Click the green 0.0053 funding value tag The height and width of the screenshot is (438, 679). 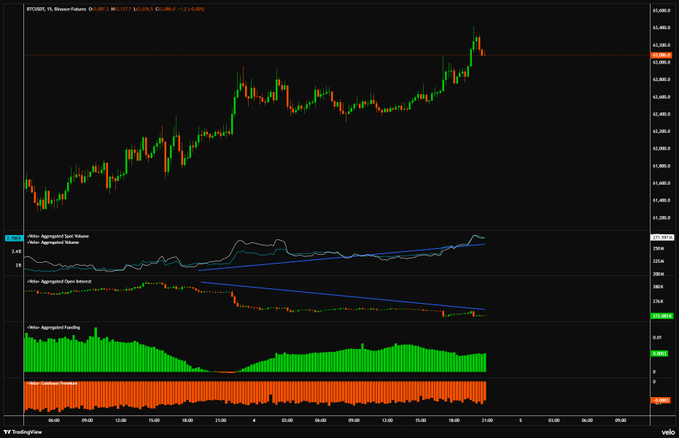(x=660, y=354)
